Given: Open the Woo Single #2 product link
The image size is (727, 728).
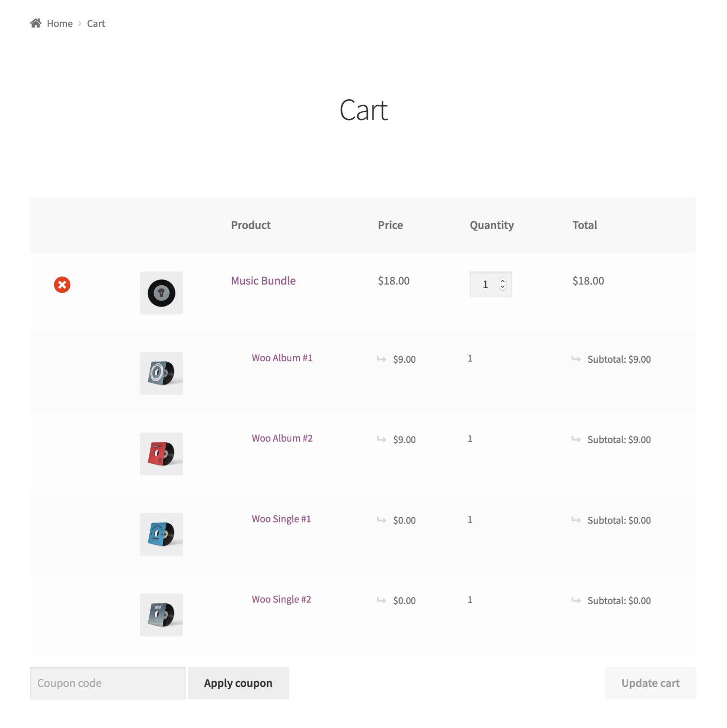Looking at the screenshot, I should tap(281, 599).
